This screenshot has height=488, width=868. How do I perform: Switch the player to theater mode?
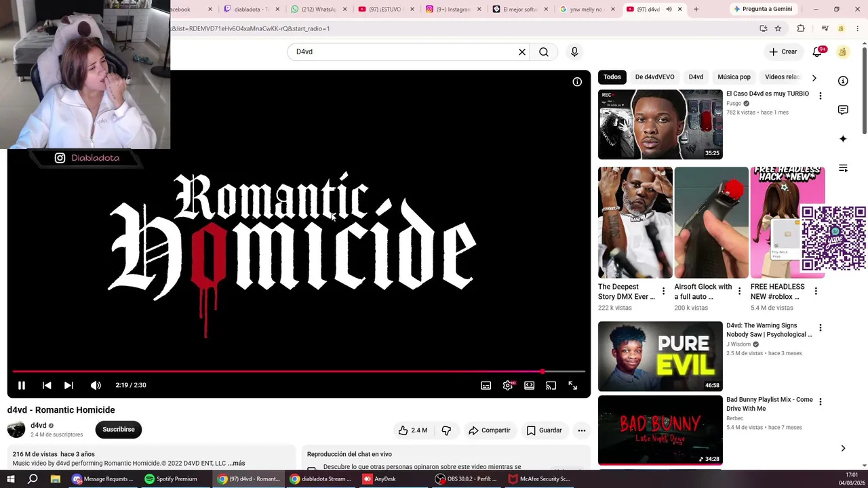(529, 385)
